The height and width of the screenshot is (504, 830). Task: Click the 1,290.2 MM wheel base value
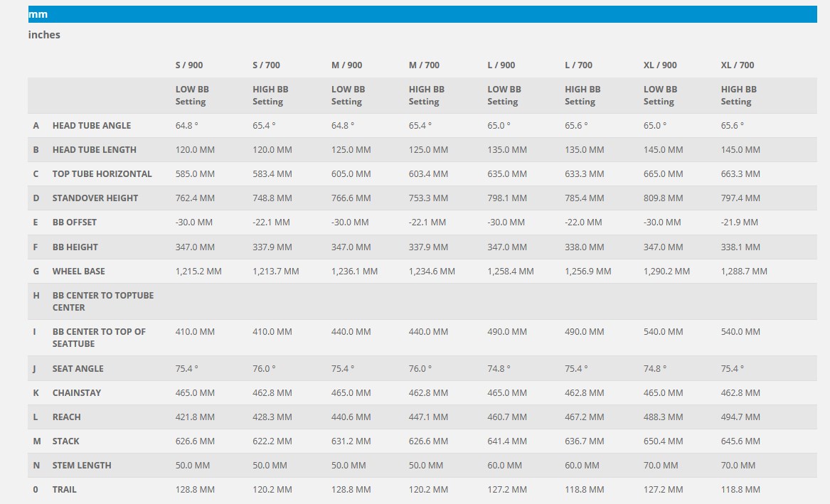pyautogui.click(x=666, y=271)
